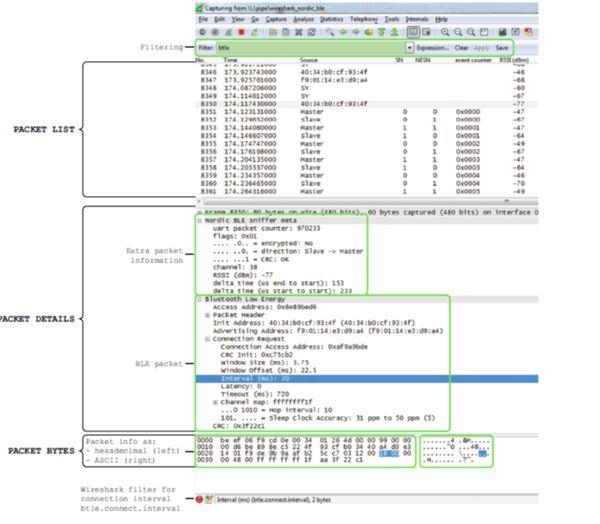Open the Statistics menu
Image resolution: width=600 pixels, height=524 pixels.
tap(331, 19)
